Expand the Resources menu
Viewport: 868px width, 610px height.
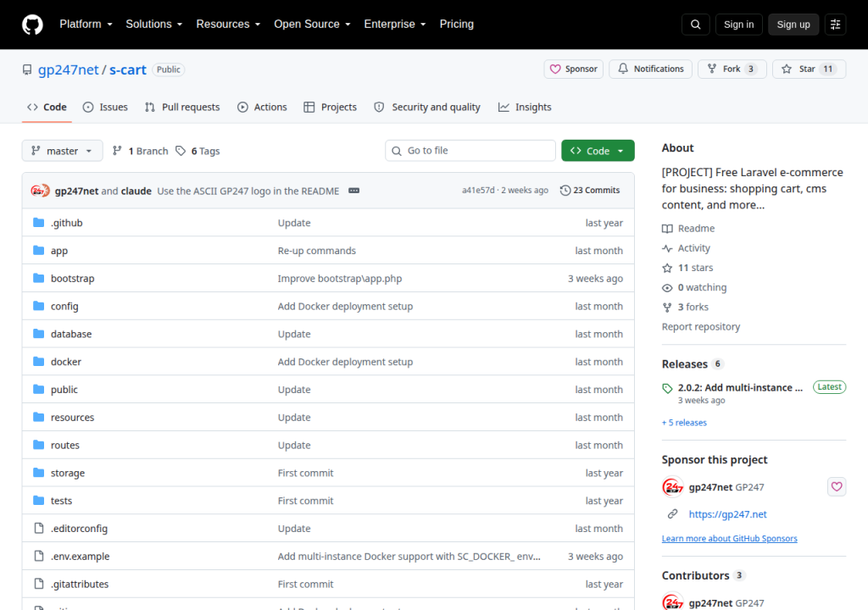pos(228,25)
